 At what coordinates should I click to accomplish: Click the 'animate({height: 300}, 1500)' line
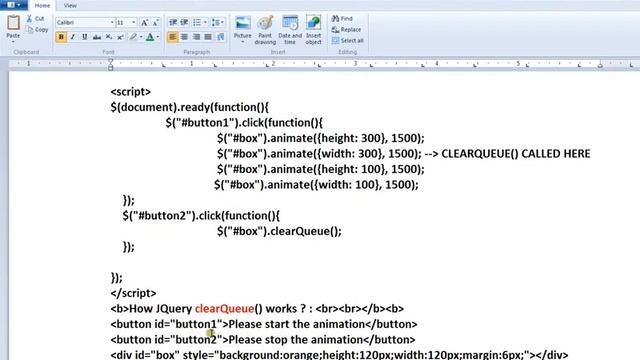click(x=321, y=138)
